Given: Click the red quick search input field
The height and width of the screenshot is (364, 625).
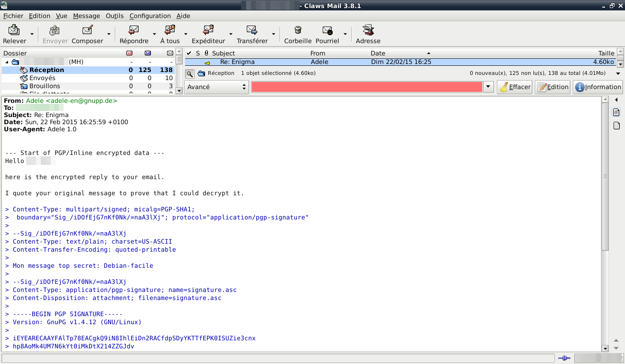Looking at the screenshot, I should coord(366,87).
